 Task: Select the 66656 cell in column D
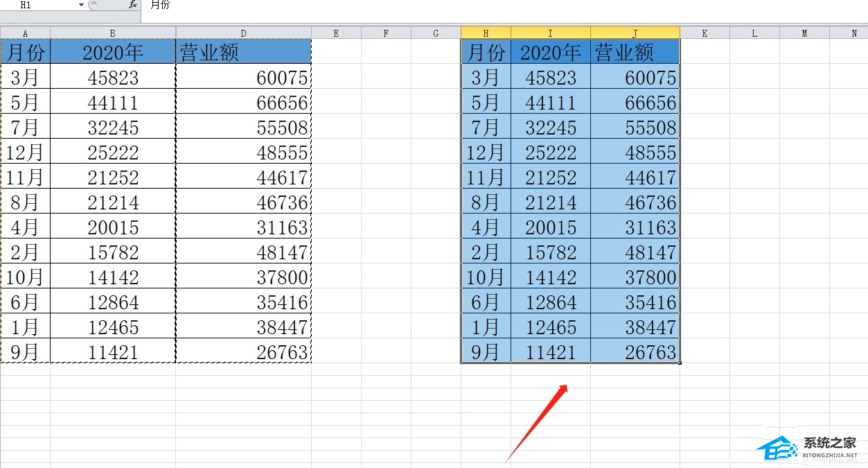[243, 101]
